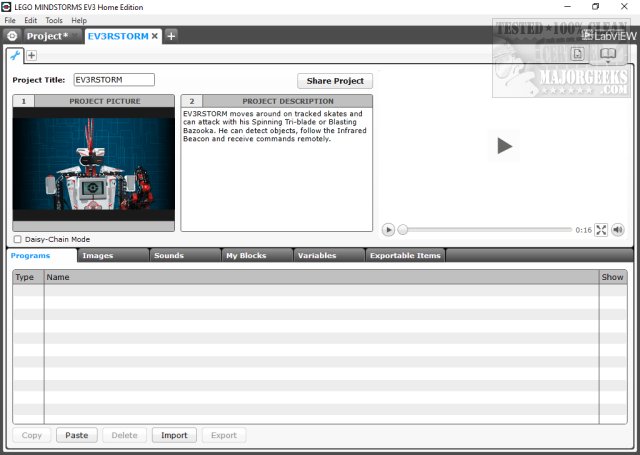Image resolution: width=640 pixels, height=455 pixels.
Task: Open the book help dropdown icon
Action: click(608, 54)
